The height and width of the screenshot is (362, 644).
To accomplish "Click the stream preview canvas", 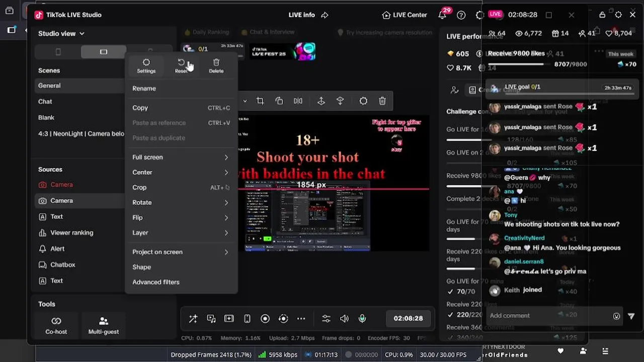I will click(333, 183).
